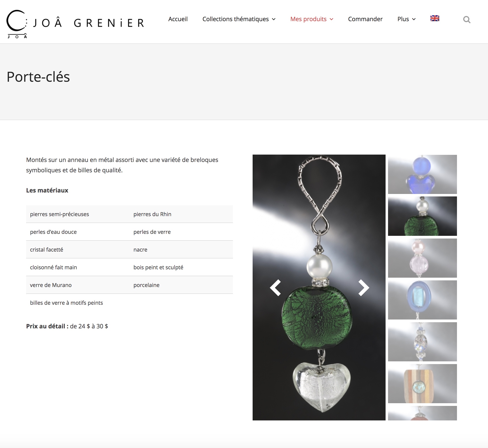This screenshot has width=488, height=448.
Task: Select the silver filigree bead thumbnail
Action: (x=422, y=342)
